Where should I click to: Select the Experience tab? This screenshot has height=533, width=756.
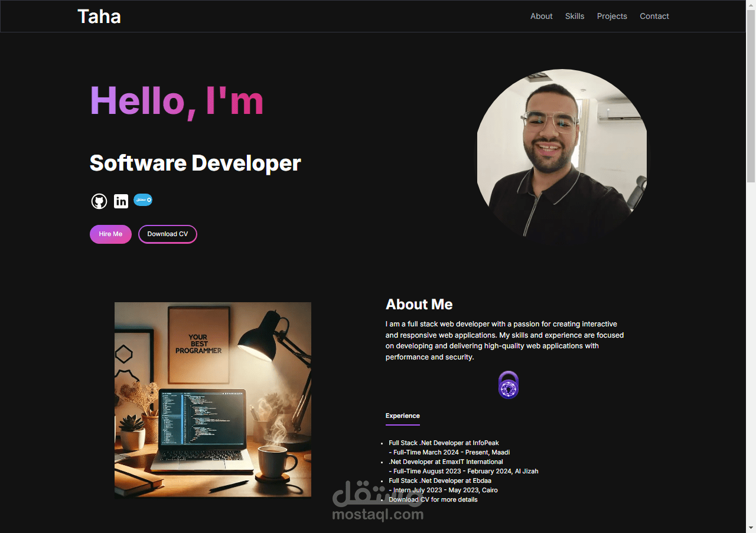click(x=403, y=416)
